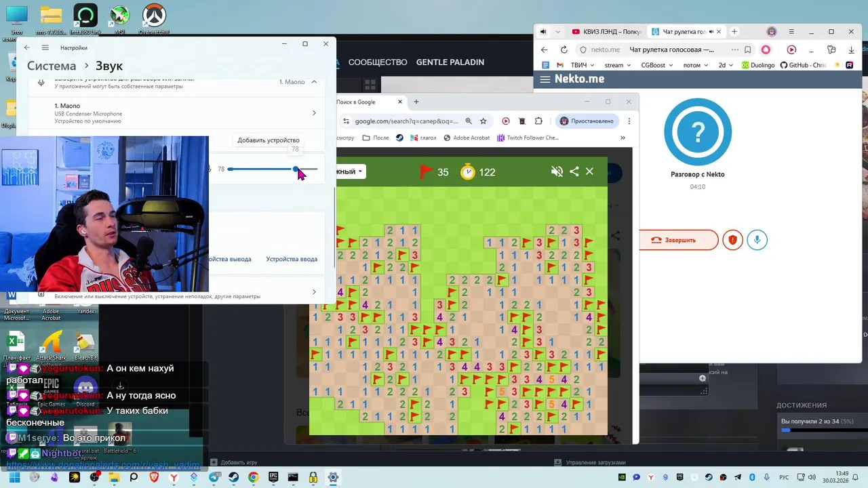
Task: Open the Settings navigation hamburger menu
Action: pos(45,47)
